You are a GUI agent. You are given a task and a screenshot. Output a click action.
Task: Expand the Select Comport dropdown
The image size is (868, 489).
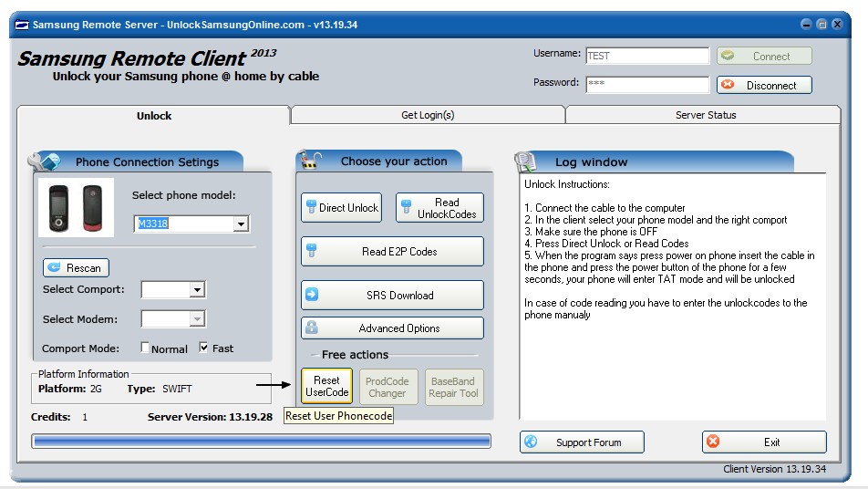pos(197,289)
